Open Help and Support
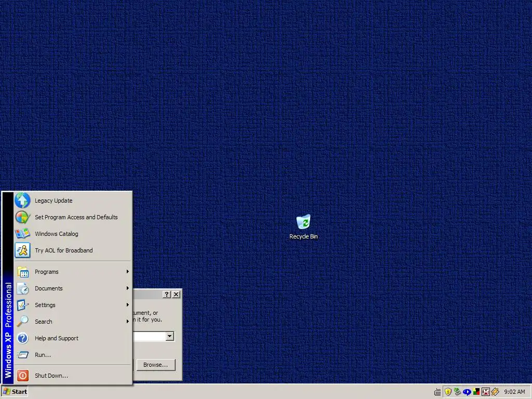Image resolution: width=532 pixels, height=399 pixels. click(x=72, y=338)
